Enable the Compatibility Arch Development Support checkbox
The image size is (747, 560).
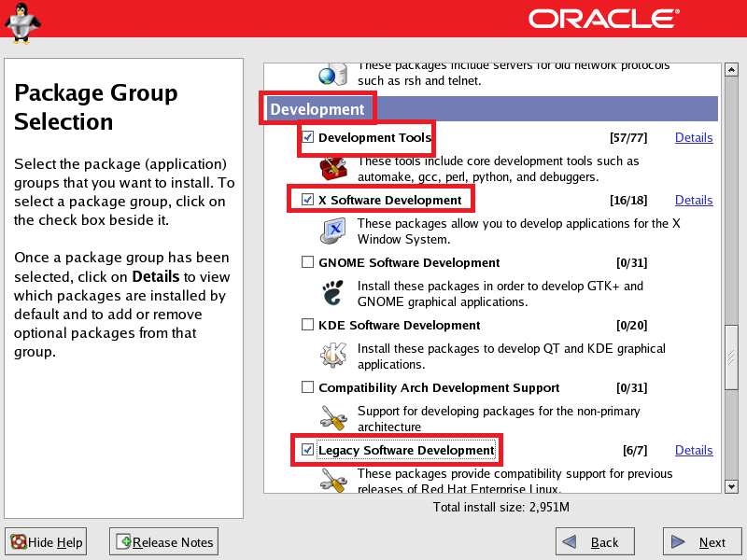[x=308, y=386]
